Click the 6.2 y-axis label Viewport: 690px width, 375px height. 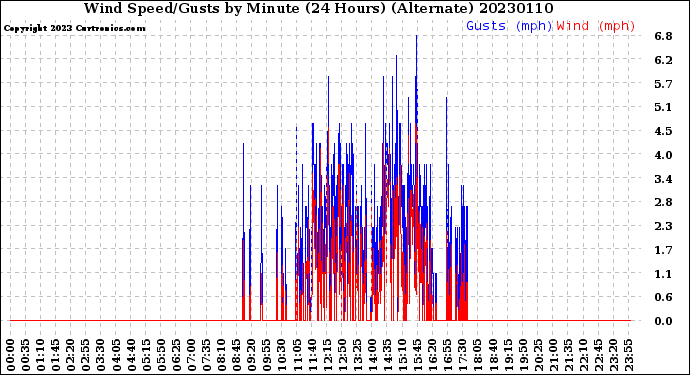[664, 60]
